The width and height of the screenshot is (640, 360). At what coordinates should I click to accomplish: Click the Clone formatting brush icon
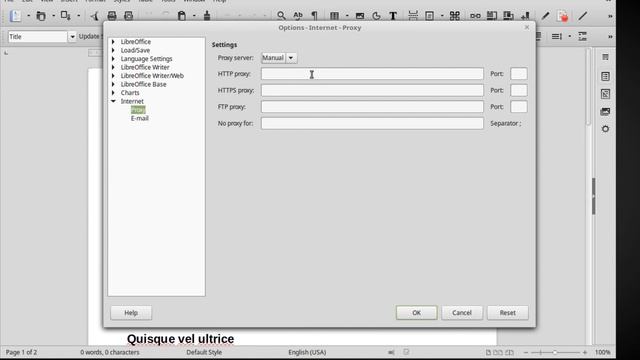pyautogui.click(x=207, y=16)
